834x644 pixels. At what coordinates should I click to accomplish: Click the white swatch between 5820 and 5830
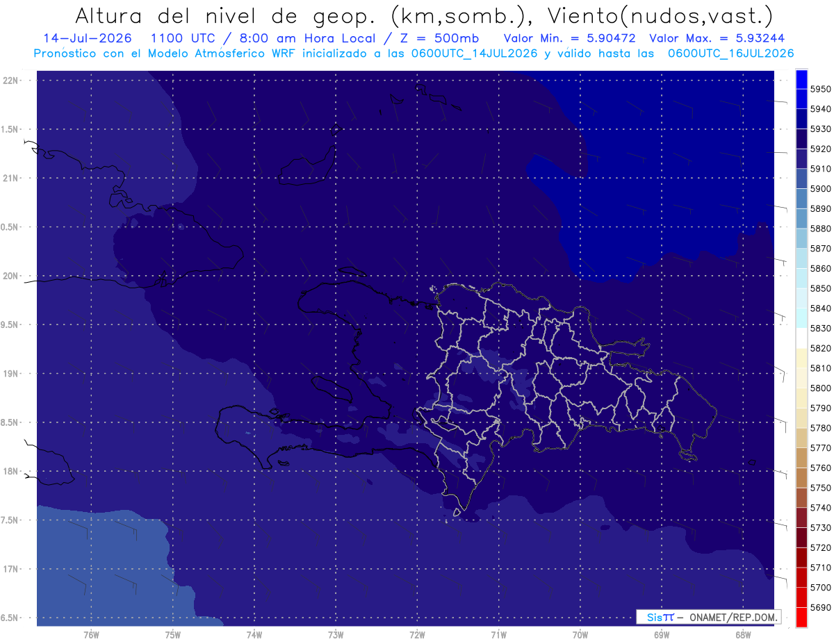[801, 338]
